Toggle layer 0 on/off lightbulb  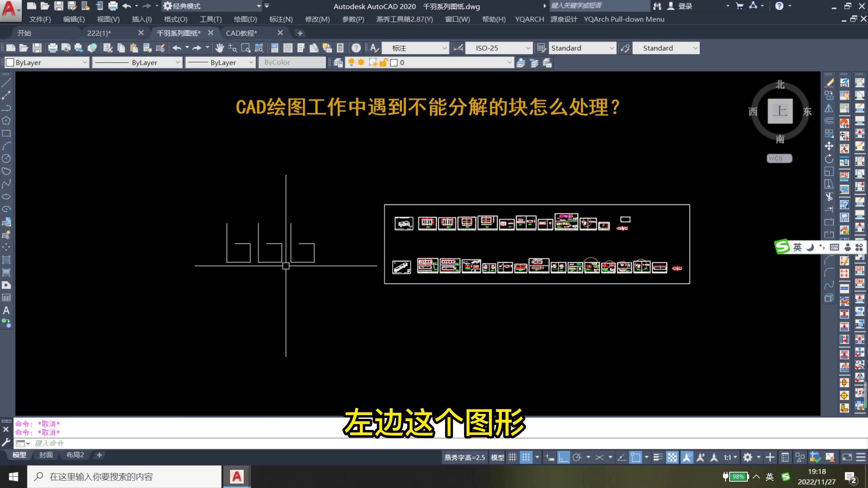[x=351, y=62]
